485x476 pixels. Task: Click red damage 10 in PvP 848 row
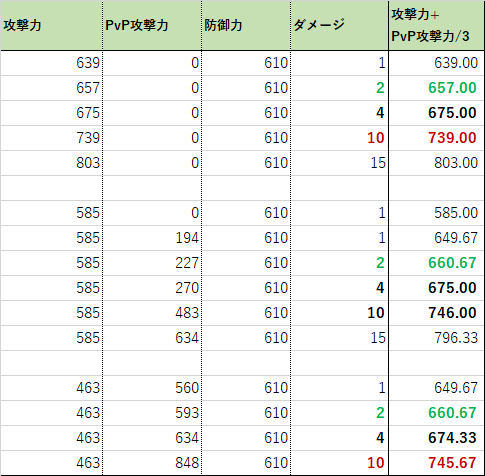[339, 463]
